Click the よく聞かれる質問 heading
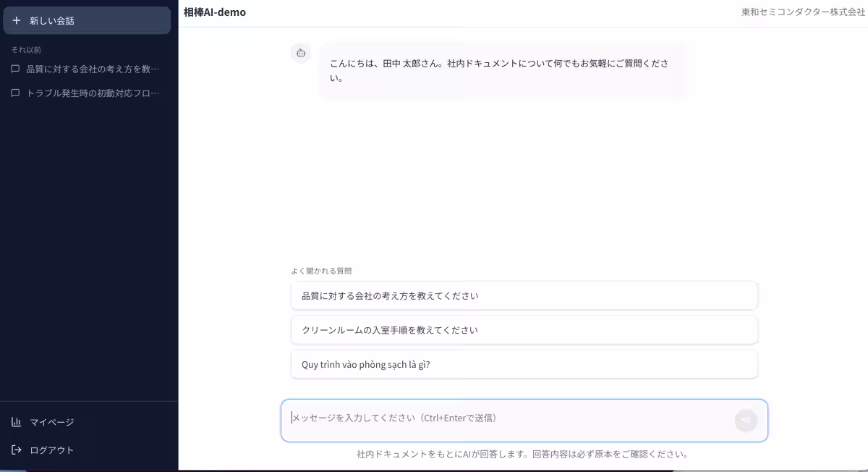Image resolution: width=868 pixels, height=472 pixels. (321, 271)
